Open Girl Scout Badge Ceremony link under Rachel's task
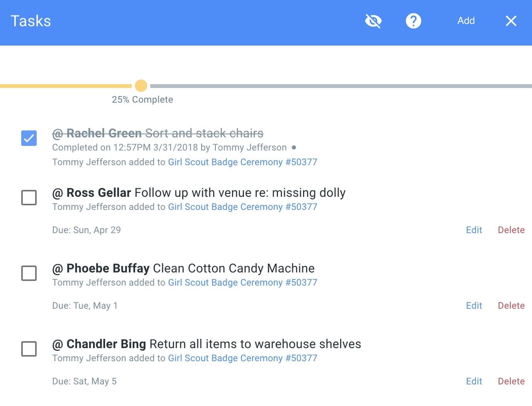This screenshot has width=532, height=406. [242, 162]
